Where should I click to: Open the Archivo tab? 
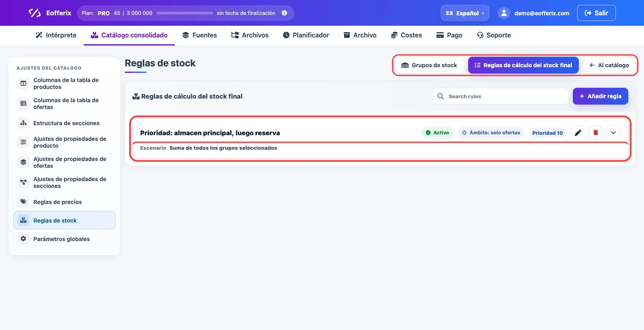pyautogui.click(x=360, y=35)
